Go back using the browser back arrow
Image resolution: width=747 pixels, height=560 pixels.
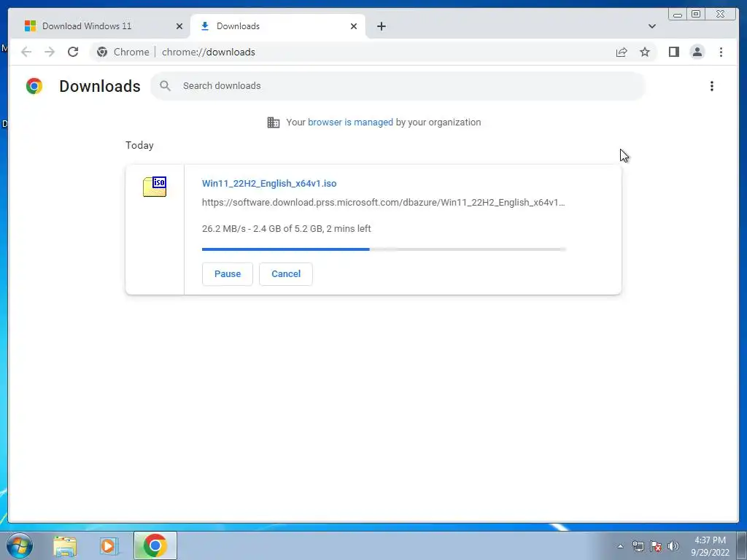26,52
